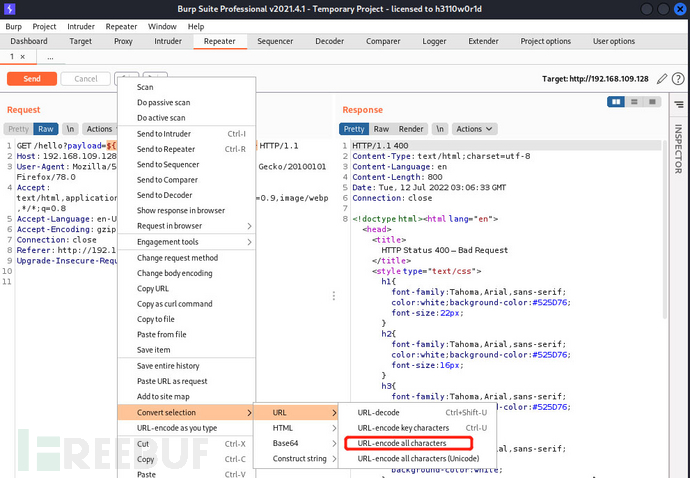Screen dimensions: 690x478
Task: Expand Construct string submenu
Action: (295, 459)
